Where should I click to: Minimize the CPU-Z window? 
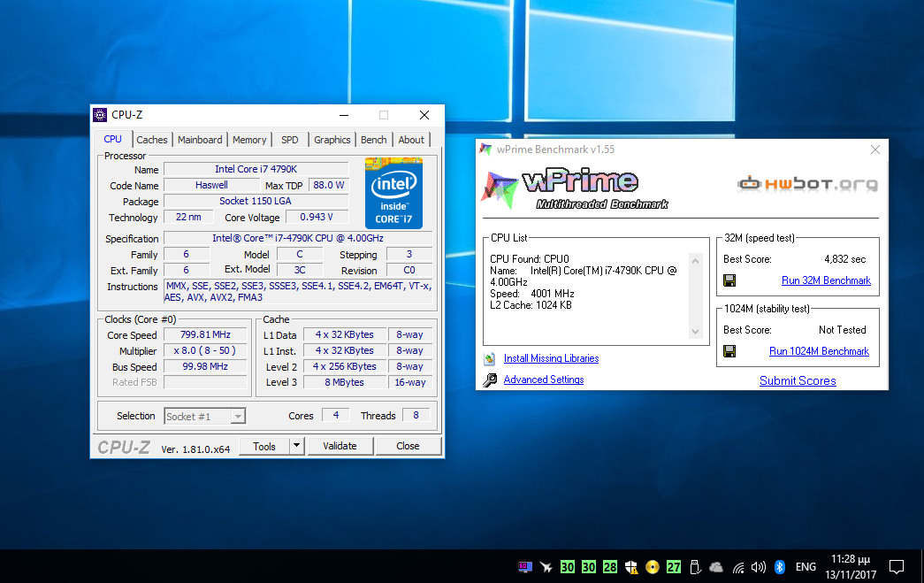click(x=344, y=115)
